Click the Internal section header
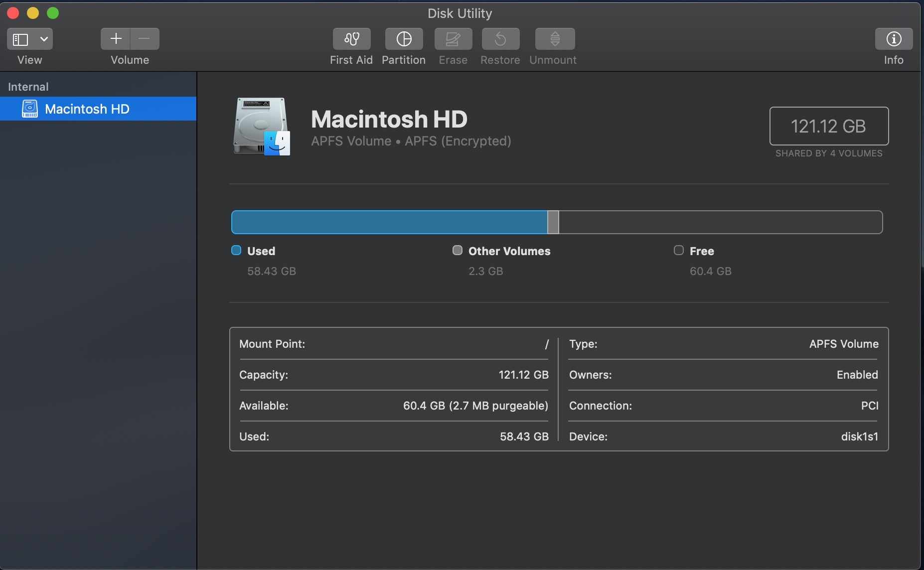The image size is (924, 570). pos(28,87)
